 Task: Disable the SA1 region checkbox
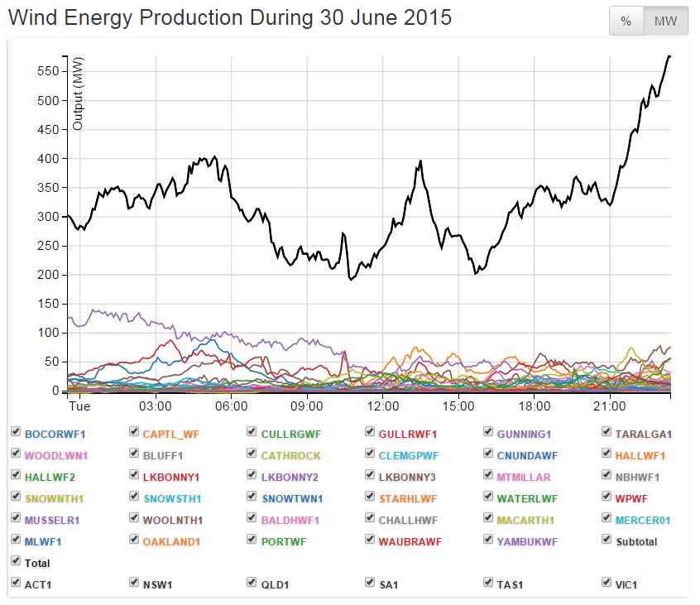point(371,583)
